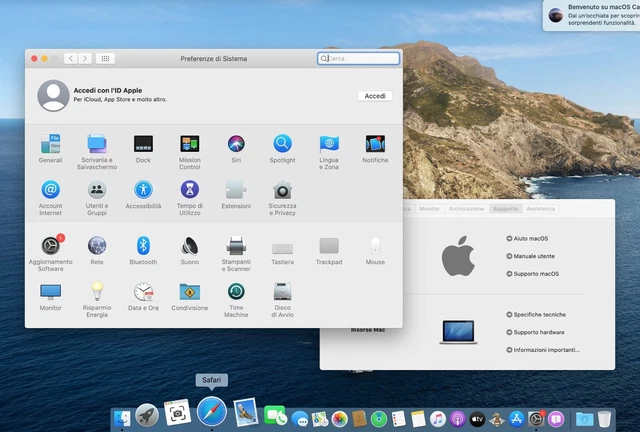Viewport: 640px width, 432px height.
Task: Open Launchpad from the Dock
Action: [x=147, y=415]
